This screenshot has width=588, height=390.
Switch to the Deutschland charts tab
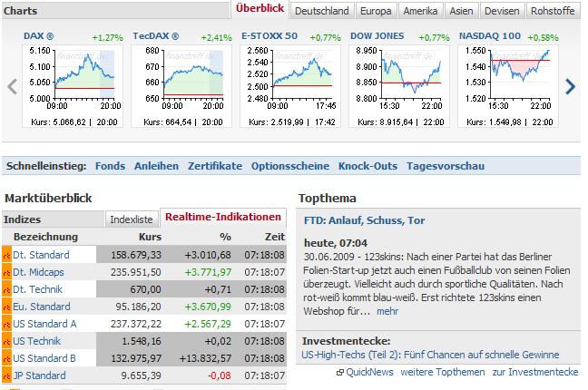321,11
